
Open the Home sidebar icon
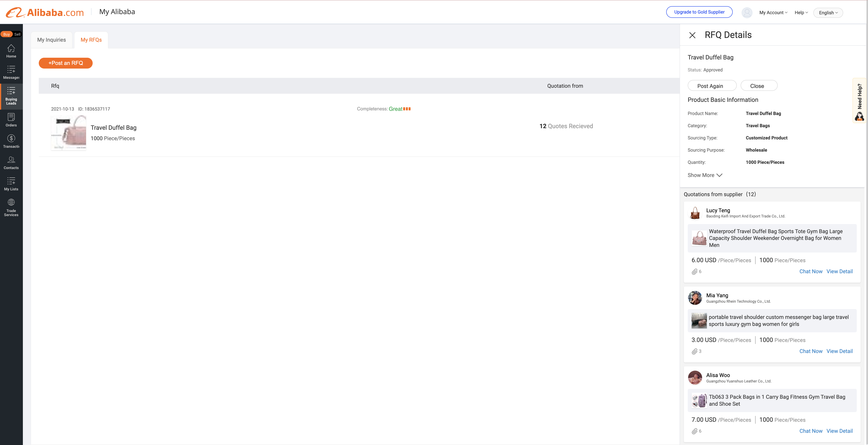(x=11, y=51)
